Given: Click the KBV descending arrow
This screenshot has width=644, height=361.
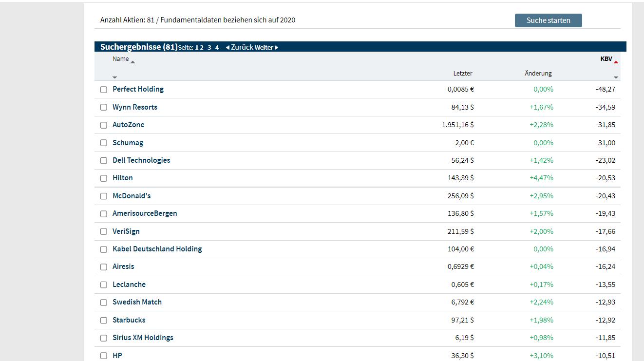Looking at the screenshot, I should tap(617, 77).
